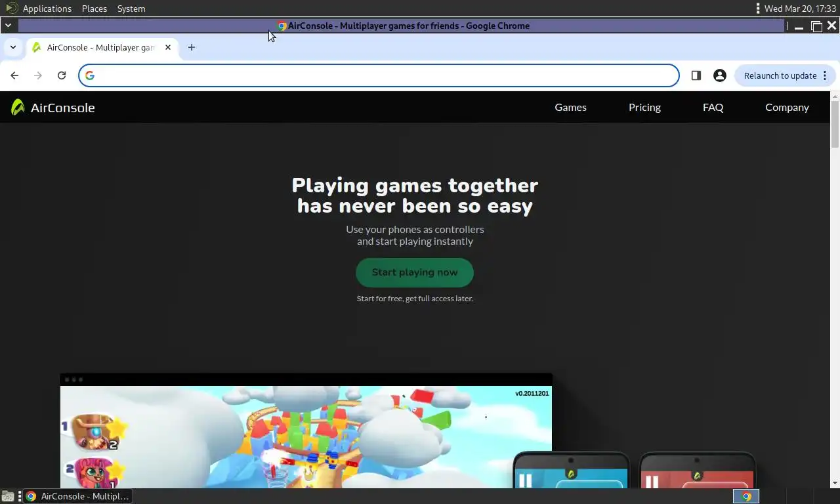Click the desktop logo beside Applications
The height and width of the screenshot is (504, 840).
11,8
